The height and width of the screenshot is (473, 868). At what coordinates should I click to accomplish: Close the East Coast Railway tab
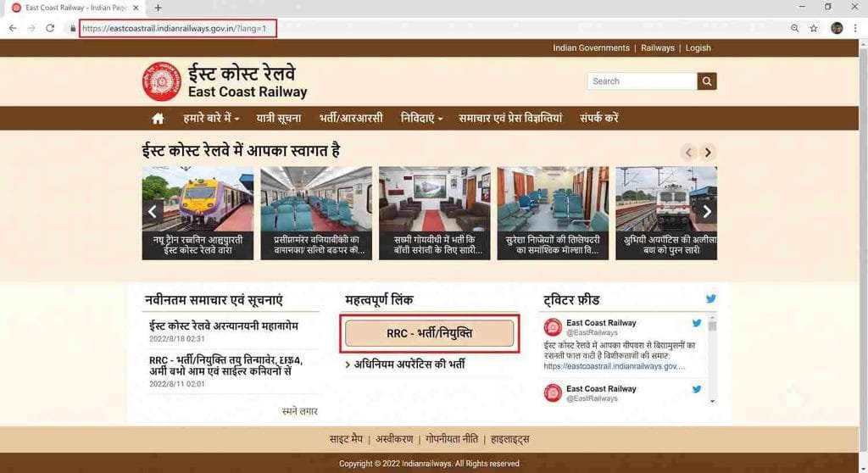[136, 8]
